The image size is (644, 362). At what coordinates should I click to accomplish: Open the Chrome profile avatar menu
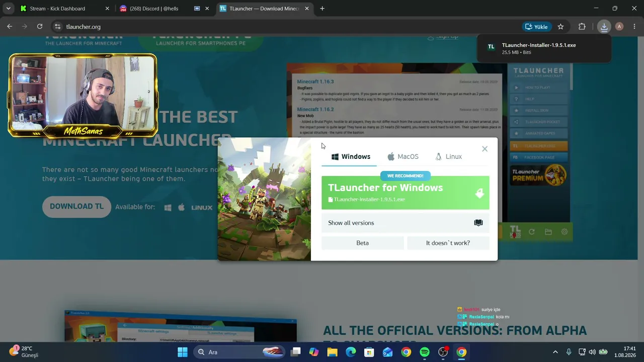[619, 27]
